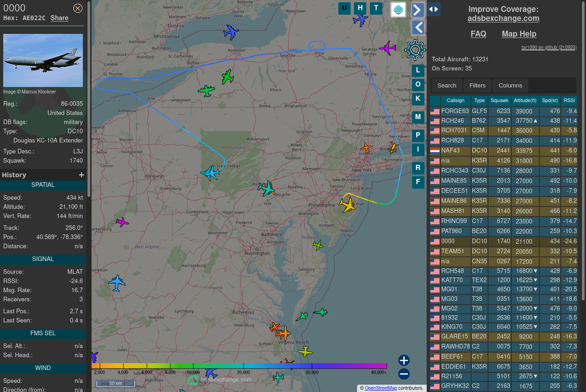The height and width of the screenshot is (392, 586).
Task: Select the selected blue aircraft near State College
Action: [x=210, y=173]
